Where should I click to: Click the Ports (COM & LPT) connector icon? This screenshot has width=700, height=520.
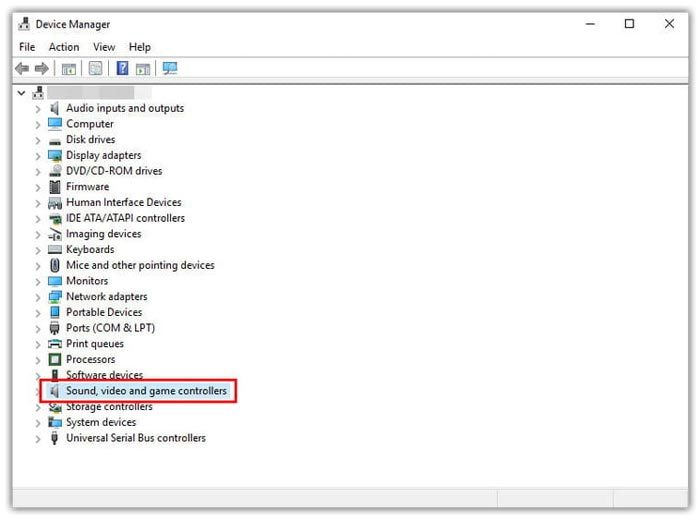[54, 328]
